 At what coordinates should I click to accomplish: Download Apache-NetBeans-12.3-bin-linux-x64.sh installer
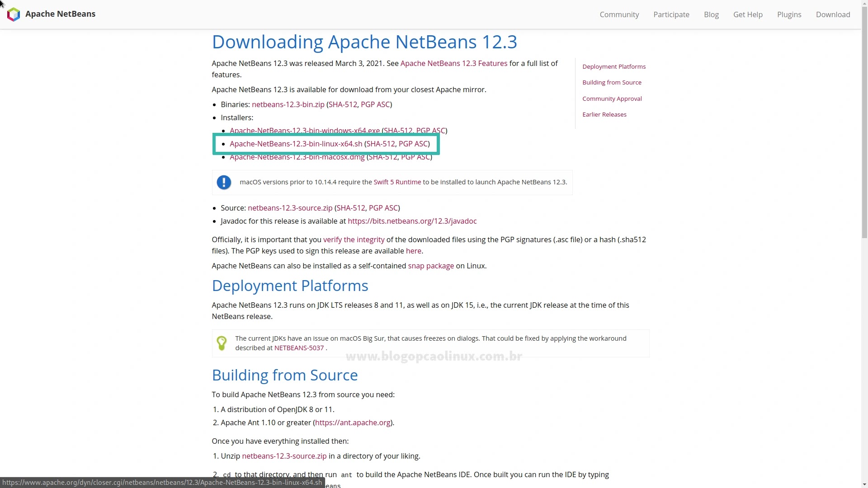pos(296,144)
